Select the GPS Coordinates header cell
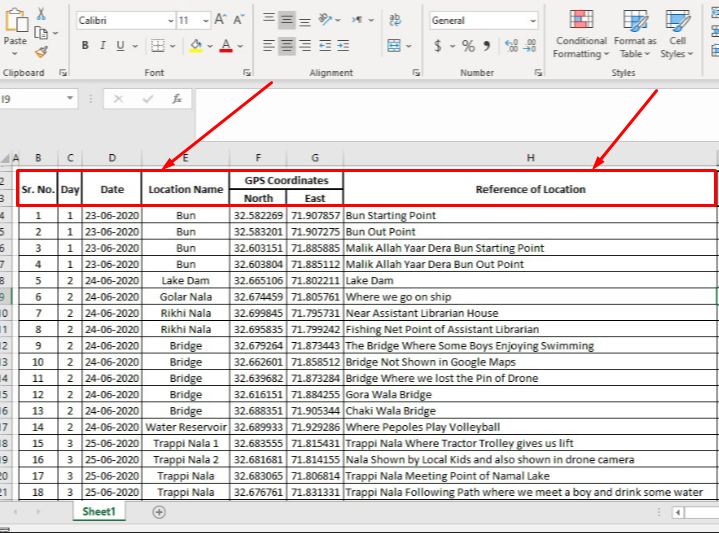The width and height of the screenshot is (719, 533). click(286, 180)
